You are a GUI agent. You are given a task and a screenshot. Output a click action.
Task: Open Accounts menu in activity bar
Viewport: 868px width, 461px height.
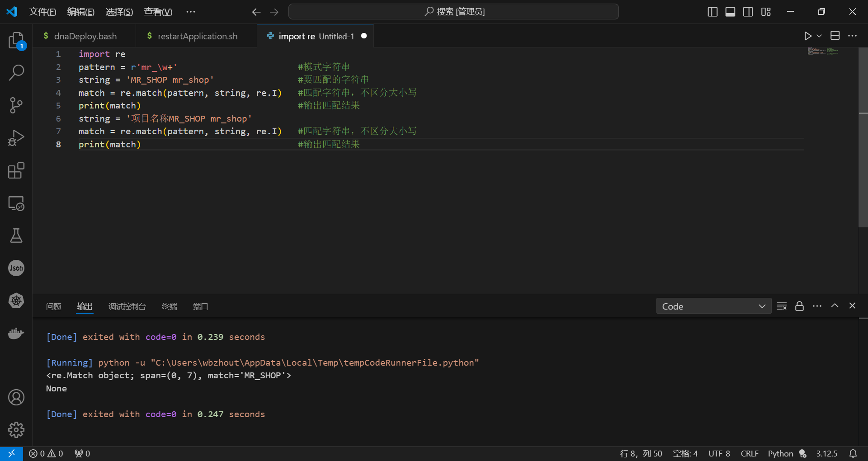[x=16, y=397]
